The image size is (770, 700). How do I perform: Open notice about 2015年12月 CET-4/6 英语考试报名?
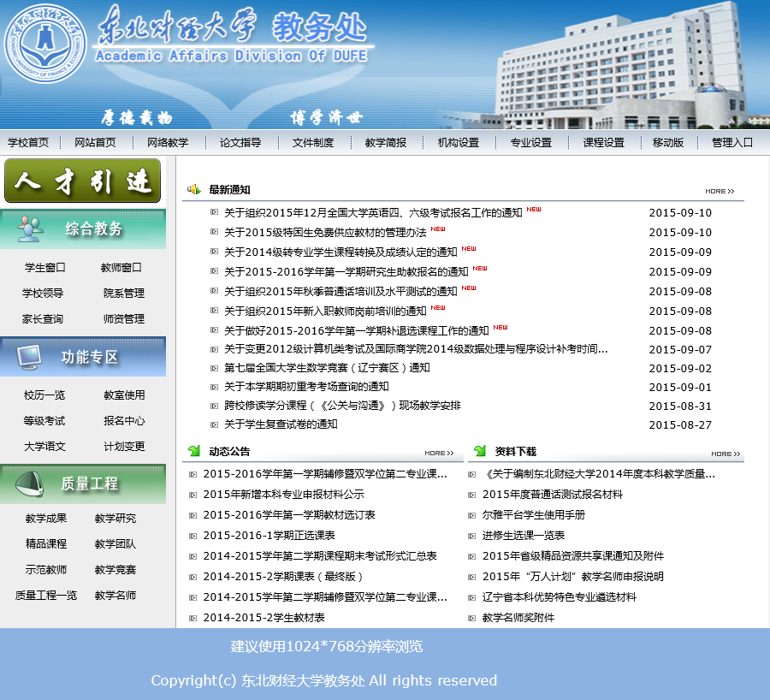373,213
